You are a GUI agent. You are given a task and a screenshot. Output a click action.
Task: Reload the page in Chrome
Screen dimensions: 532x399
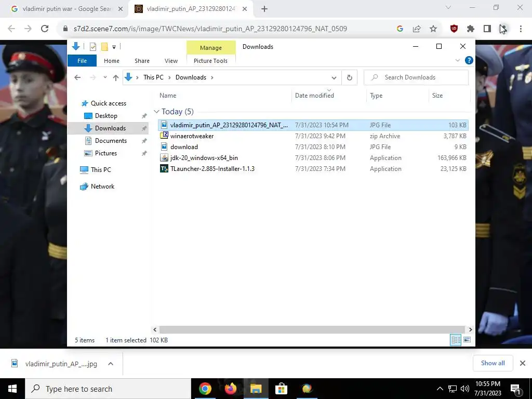tap(45, 29)
